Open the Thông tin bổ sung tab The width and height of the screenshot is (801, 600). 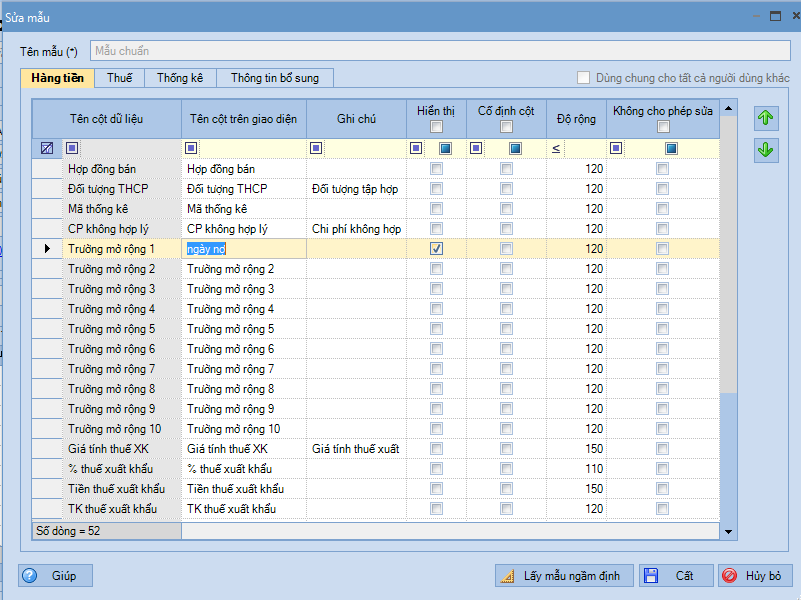coord(275,78)
